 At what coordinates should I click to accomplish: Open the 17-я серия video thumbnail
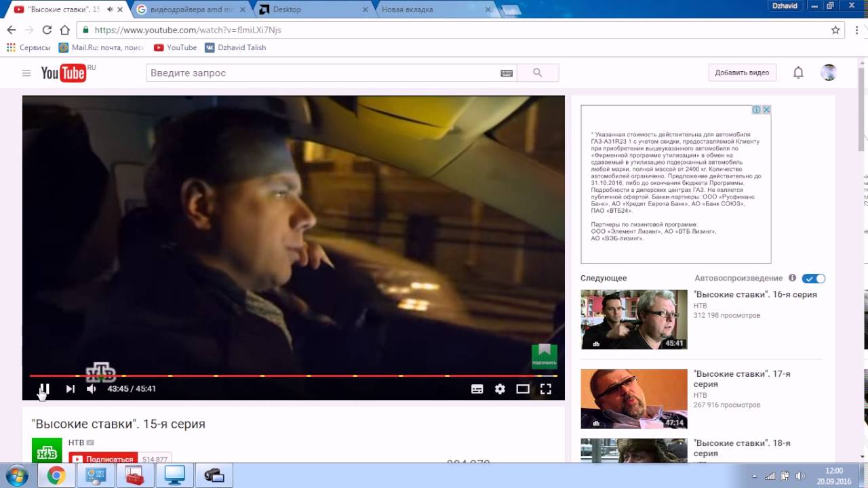(634, 399)
